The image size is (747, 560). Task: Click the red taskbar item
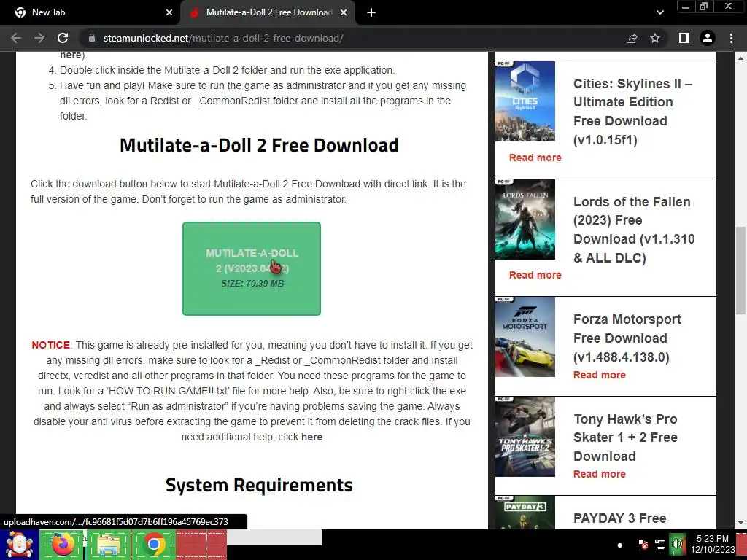click(201, 545)
